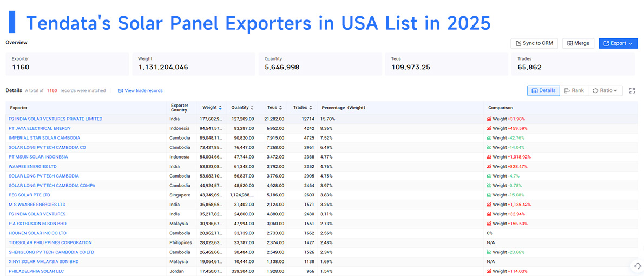Screen dimensions: 644x276
Task: Sort by the Quantity column arrows
Action: click(x=251, y=108)
